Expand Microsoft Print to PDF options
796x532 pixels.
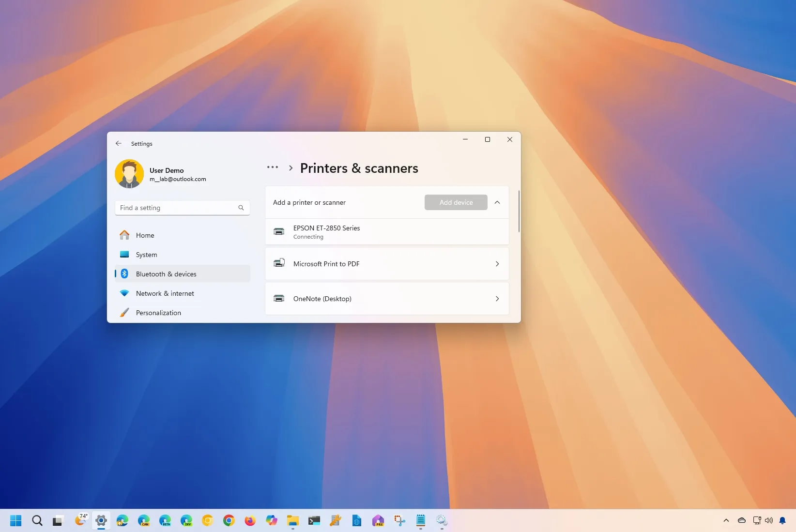[x=497, y=264]
